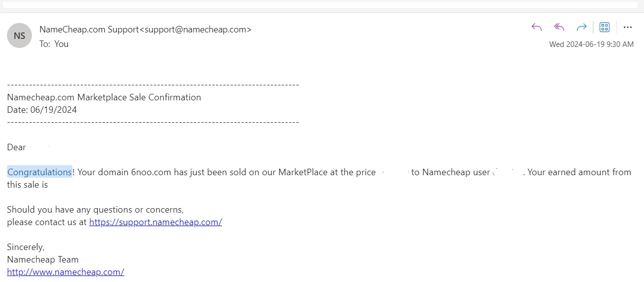
Task: Click the Reply All arrow icon
Action: click(x=559, y=27)
